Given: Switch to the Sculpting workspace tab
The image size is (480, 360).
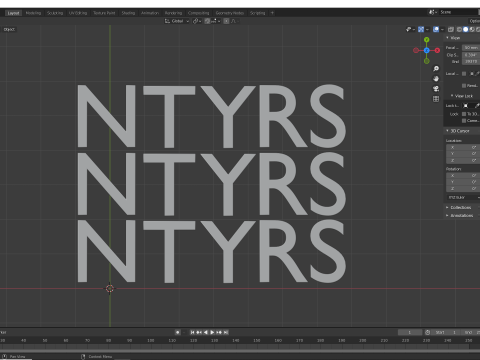Looking at the screenshot, I should [x=55, y=13].
